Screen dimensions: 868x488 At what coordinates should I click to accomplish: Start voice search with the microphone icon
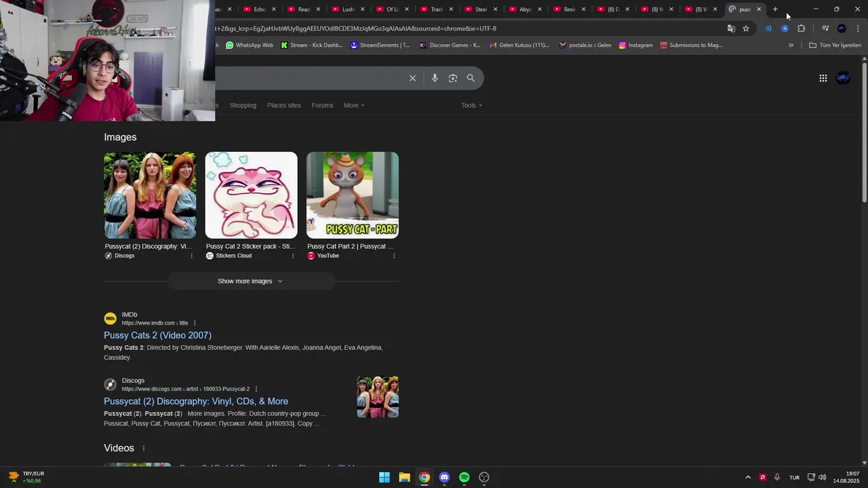coord(435,78)
